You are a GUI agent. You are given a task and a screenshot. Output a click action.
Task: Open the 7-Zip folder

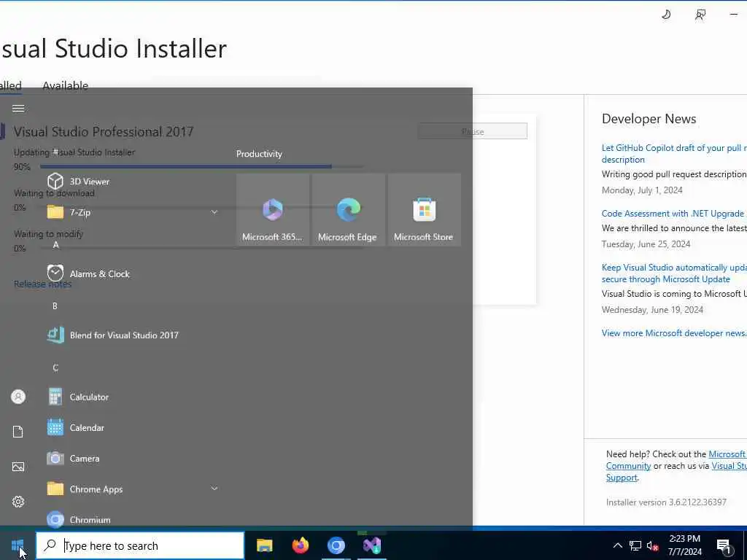(x=133, y=212)
